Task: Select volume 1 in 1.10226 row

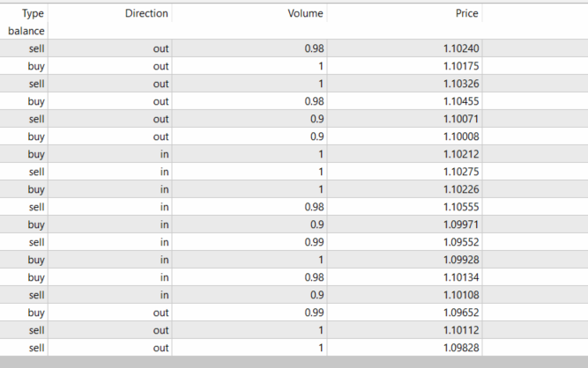Action: [321, 189]
